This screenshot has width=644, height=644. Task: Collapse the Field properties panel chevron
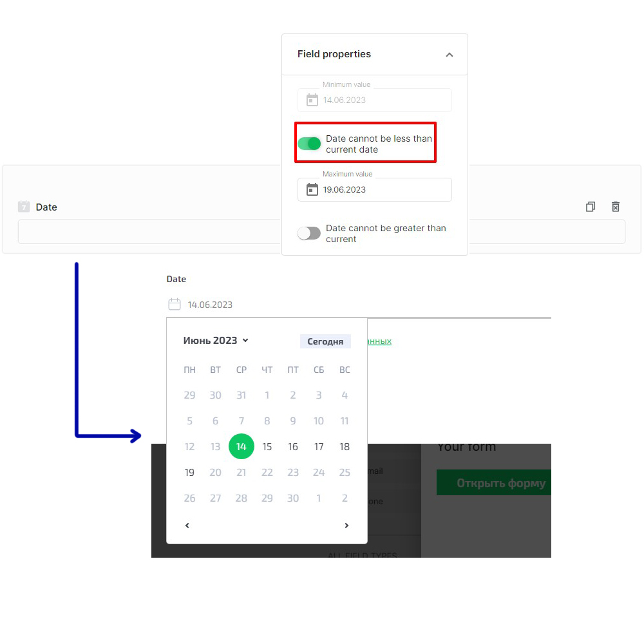click(x=450, y=55)
